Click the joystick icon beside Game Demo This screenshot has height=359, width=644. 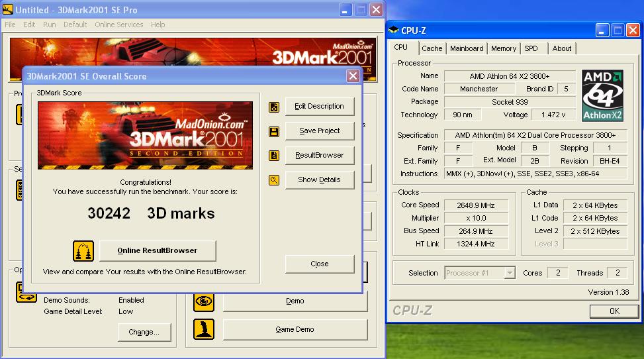[x=204, y=329]
